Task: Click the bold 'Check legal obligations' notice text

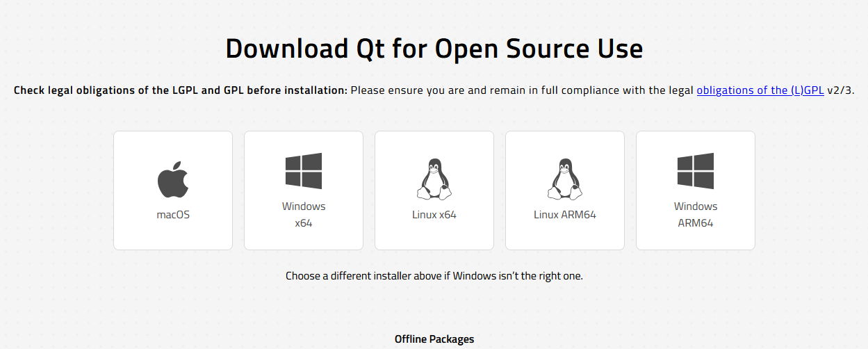Action: (x=181, y=90)
